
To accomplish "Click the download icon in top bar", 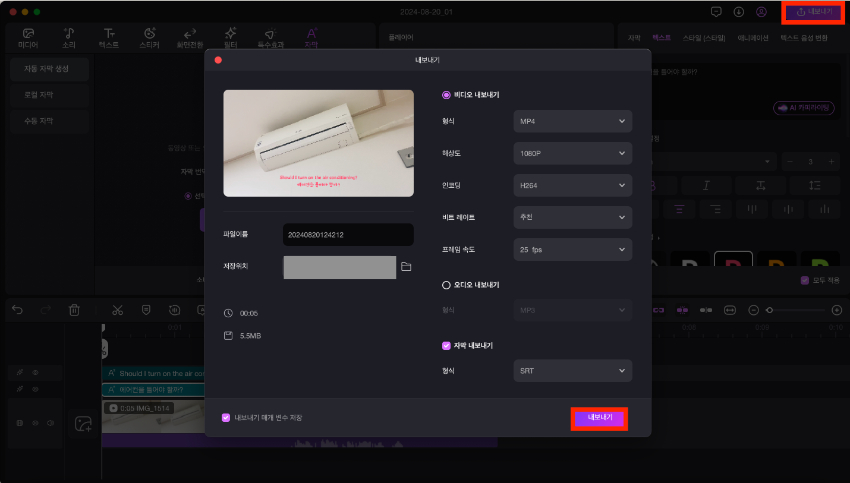I will click(739, 12).
